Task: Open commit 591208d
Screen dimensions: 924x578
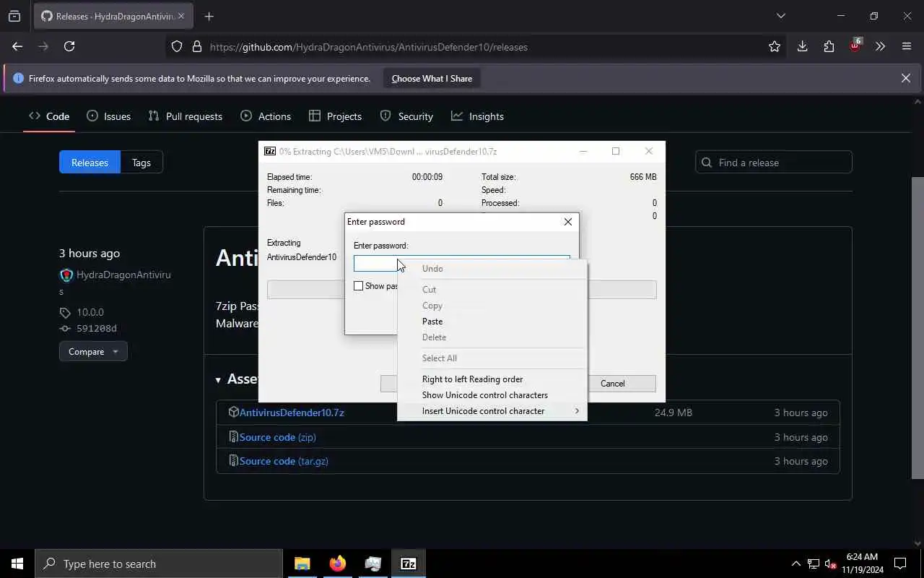Action: (x=97, y=328)
